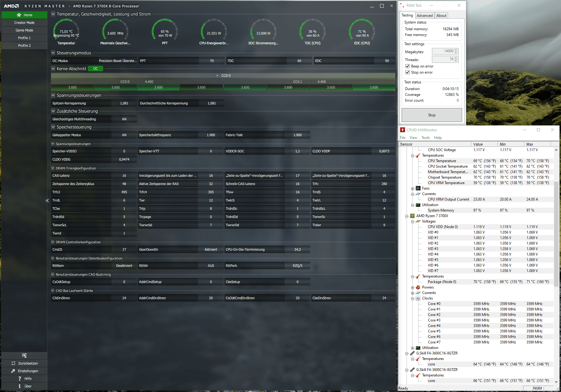The height and width of the screenshot is (392, 561).
Task: Click Gleichzeitiges Multithreading AN value
Action: [124, 119]
